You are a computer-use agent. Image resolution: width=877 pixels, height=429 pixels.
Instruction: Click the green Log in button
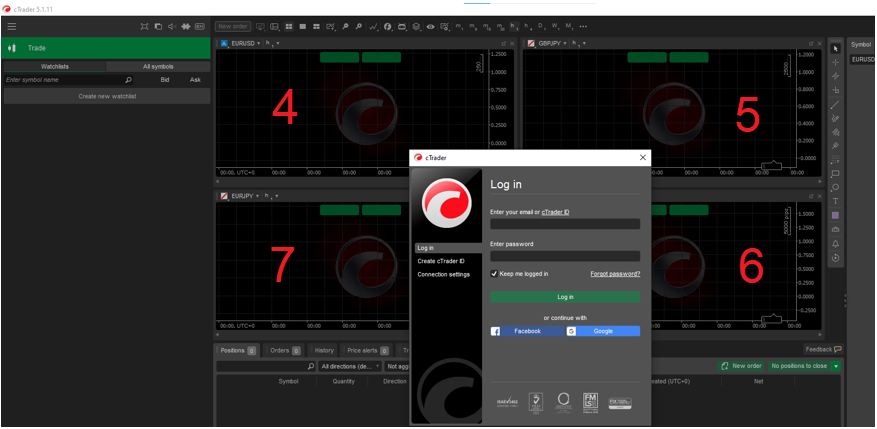click(565, 297)
